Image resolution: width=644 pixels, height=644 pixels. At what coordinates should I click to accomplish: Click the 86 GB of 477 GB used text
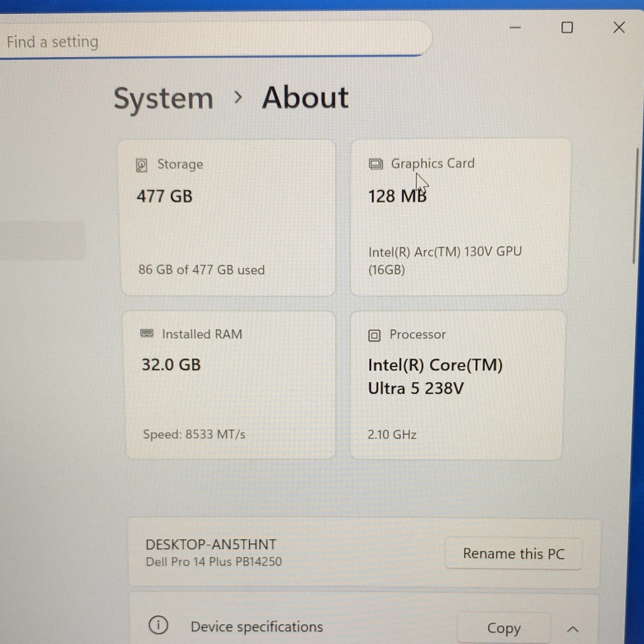(201, 269)
